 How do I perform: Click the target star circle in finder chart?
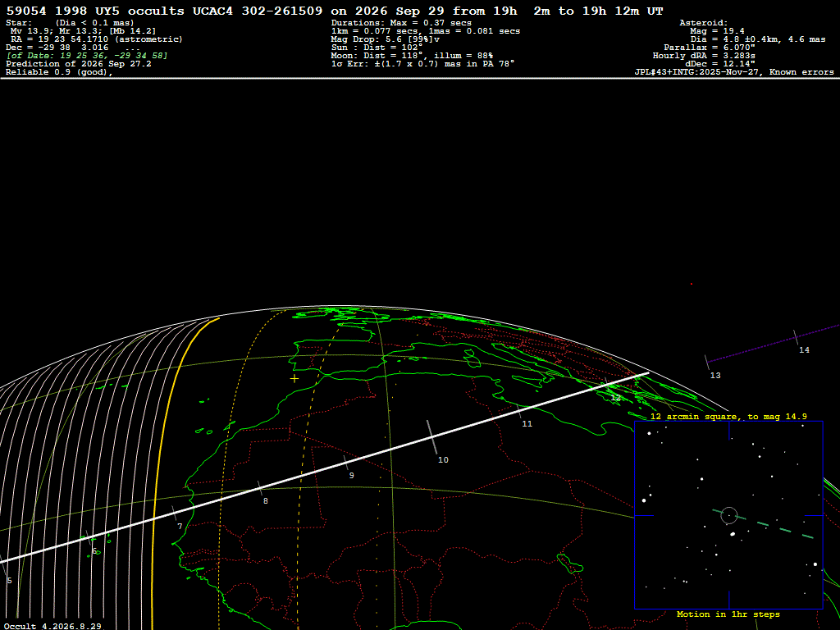click(x=729, y=515)
